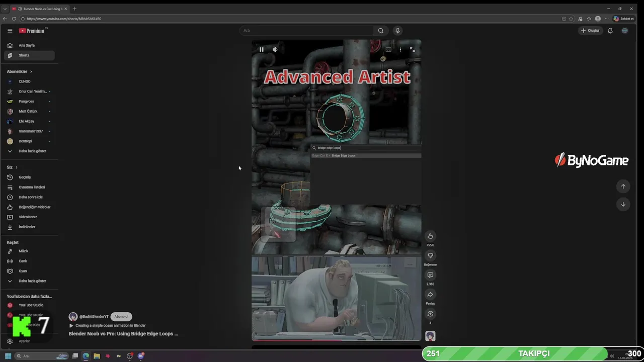Click the YouTube Premium logo

tap(33, 31)
